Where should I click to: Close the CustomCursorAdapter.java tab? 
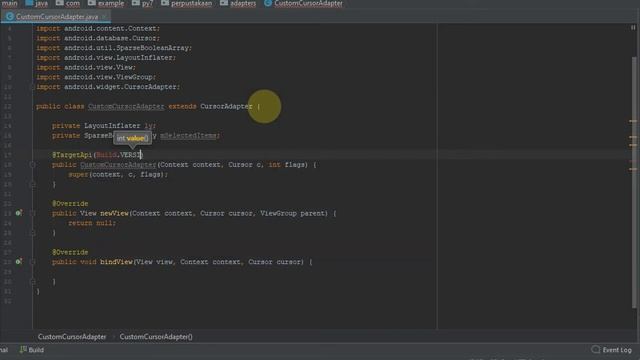coord(104,17)
